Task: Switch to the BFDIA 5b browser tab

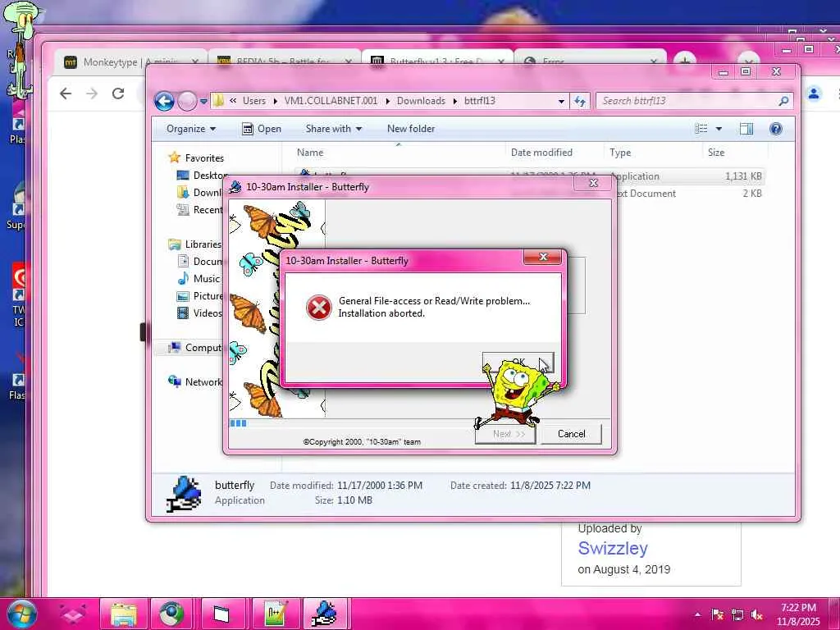Action: point(285,62)
